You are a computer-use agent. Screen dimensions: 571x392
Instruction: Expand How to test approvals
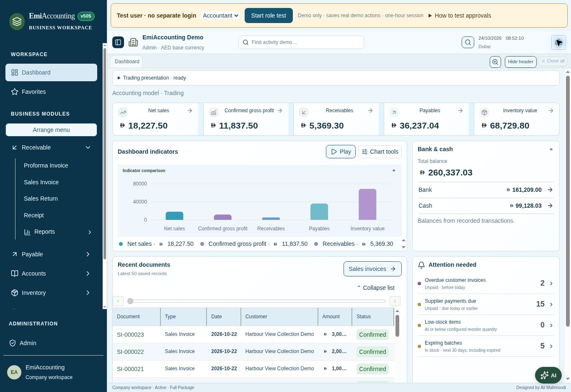pos(460,15)
